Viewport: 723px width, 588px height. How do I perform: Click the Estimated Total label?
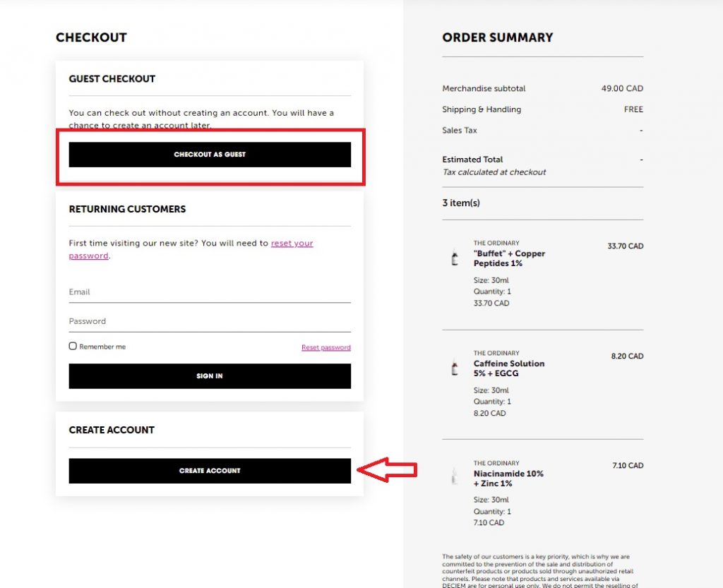click(472, 160)
